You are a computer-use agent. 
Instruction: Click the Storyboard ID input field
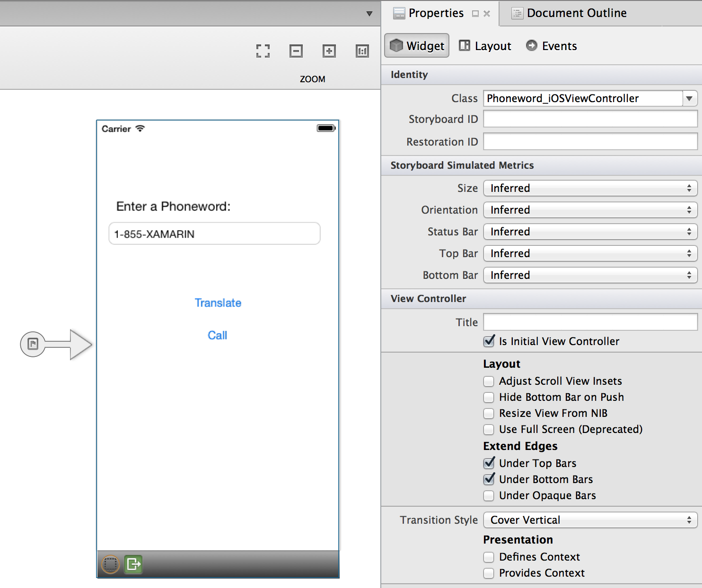590,119
